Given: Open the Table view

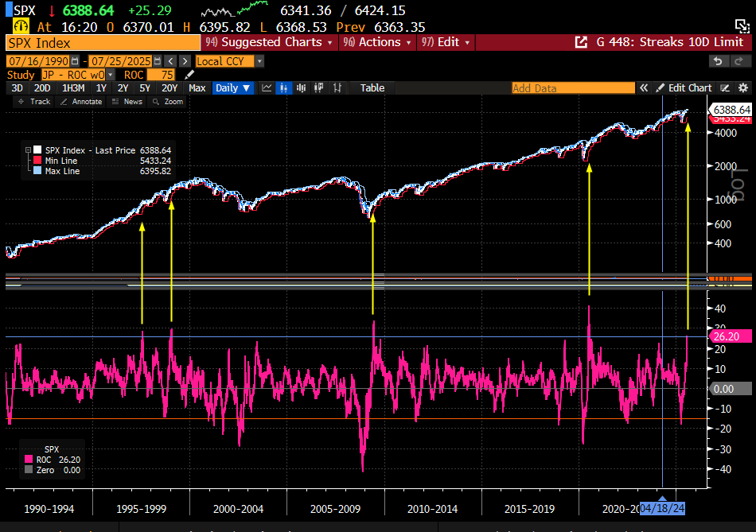Looking at the screenshot, I should (x=372, y=87).
